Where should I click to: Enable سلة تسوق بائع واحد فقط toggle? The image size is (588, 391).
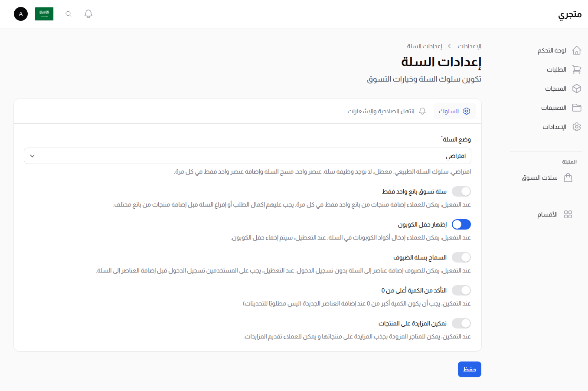pos(461,191)
